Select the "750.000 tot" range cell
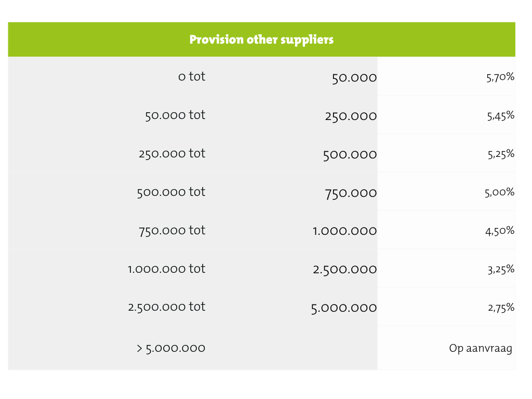Screen dimensions: 532x399 point(172,230)
